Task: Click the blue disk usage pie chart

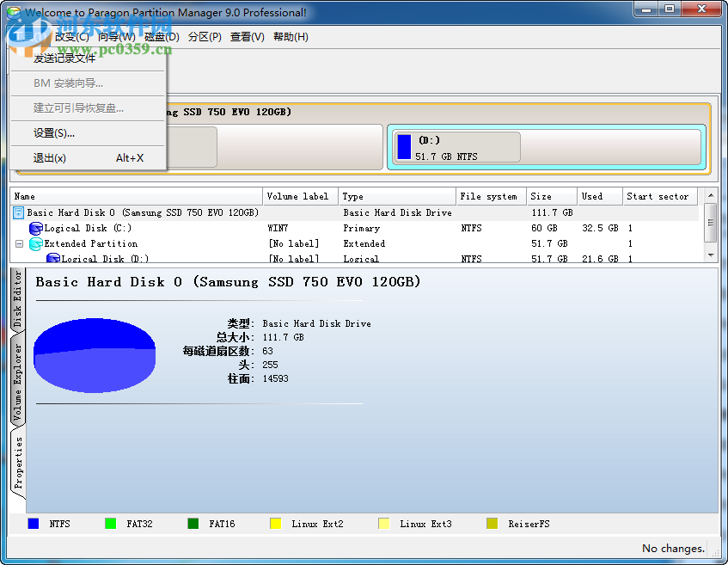Action: [95, 355]
